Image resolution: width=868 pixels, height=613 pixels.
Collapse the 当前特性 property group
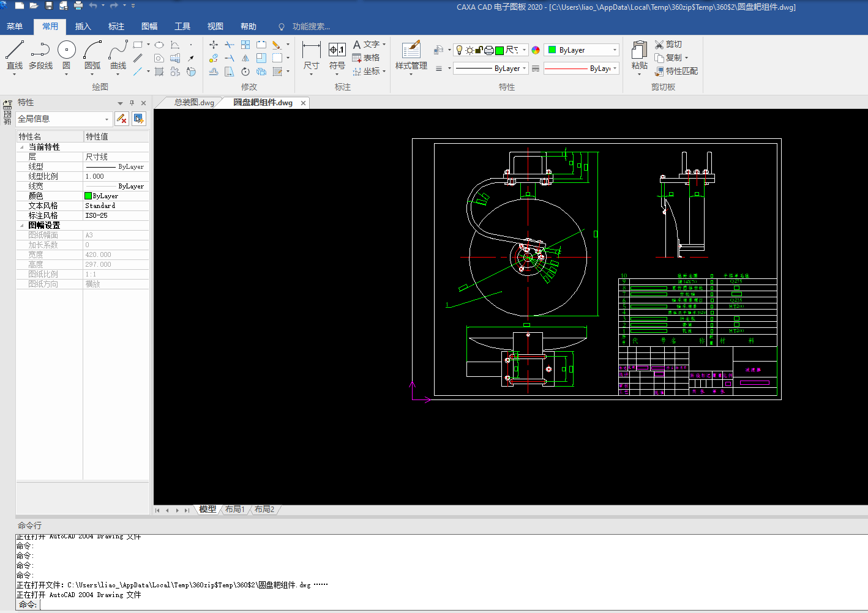click(x=22, y=147)
